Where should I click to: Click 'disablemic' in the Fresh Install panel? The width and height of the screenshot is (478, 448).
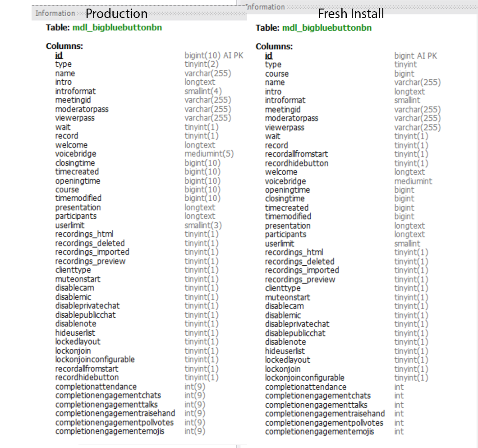click(283, 315)
